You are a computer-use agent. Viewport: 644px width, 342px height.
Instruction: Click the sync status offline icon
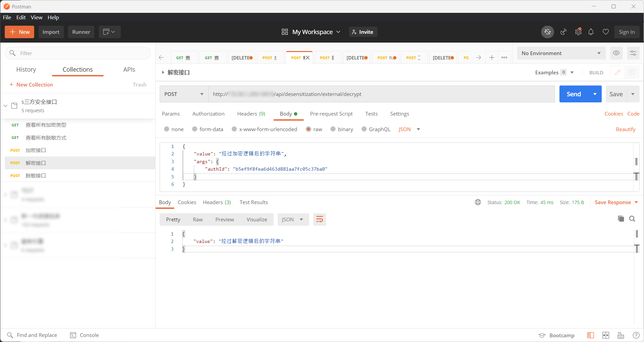547,32
